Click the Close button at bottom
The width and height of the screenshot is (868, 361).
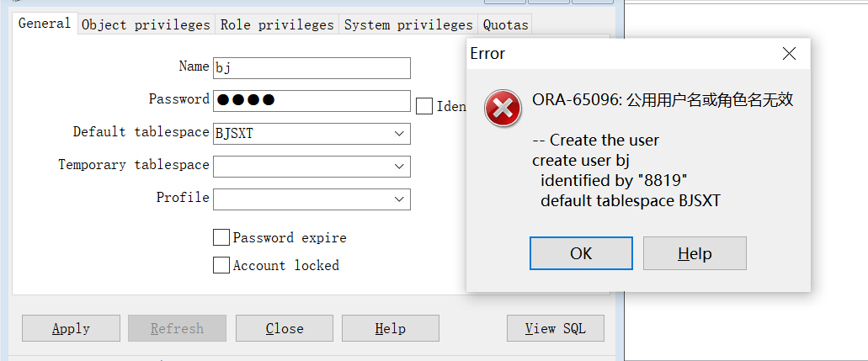(x=285, y=328)
